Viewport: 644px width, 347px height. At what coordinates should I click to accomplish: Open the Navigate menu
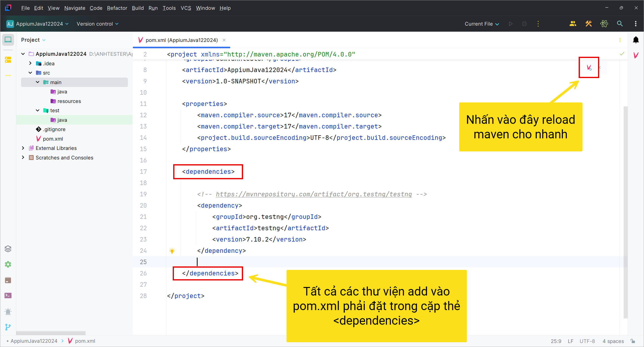(75, 8)
